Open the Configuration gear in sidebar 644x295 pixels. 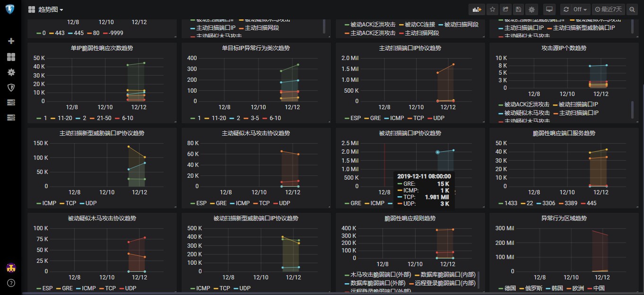[x=11, y=72]
